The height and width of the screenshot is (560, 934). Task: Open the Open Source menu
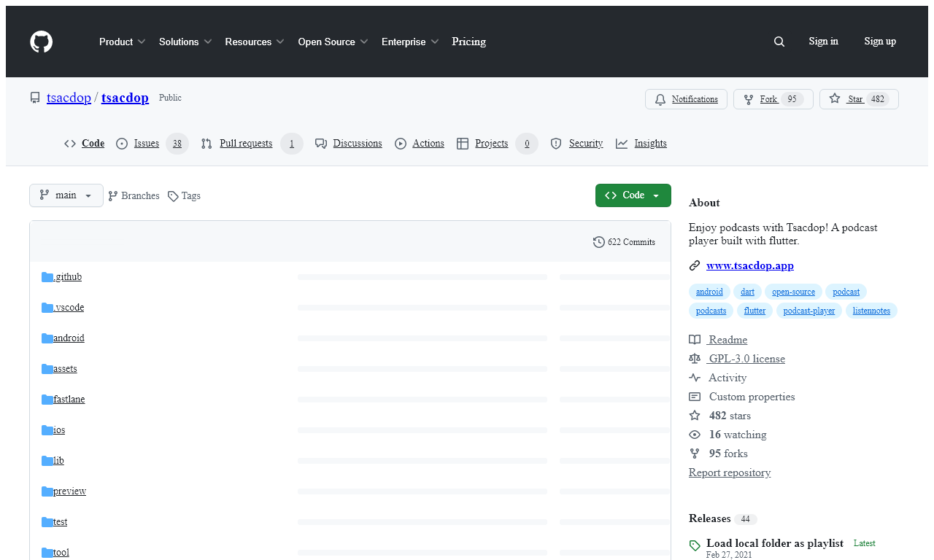tap(333, 42)
